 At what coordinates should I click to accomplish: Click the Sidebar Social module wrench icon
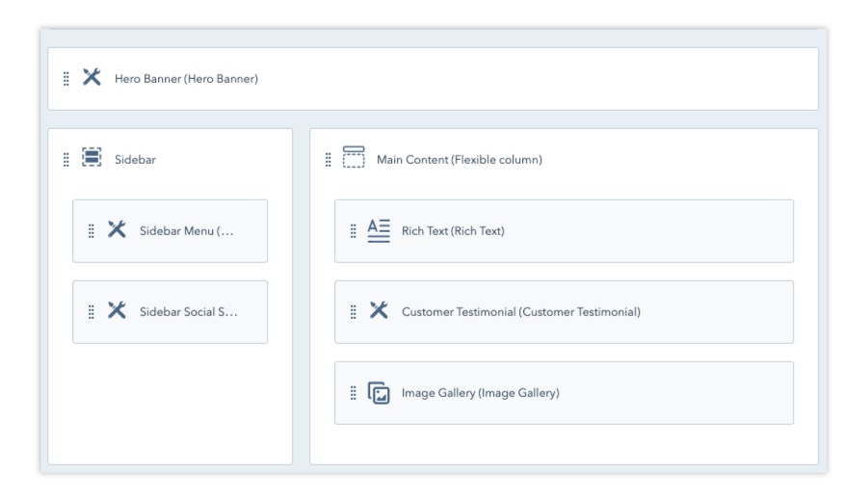click(117, 310)
